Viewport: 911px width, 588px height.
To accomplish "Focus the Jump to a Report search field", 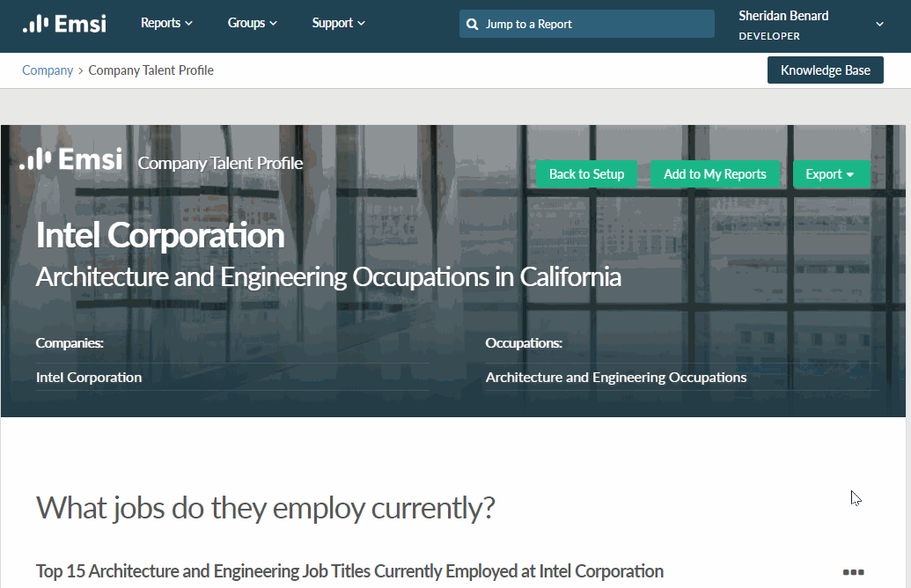I will pos(587,24).
